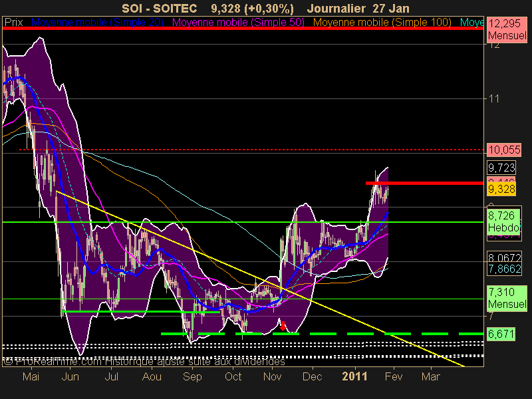Click the "8,0672" orange price label

coord(504,257)
